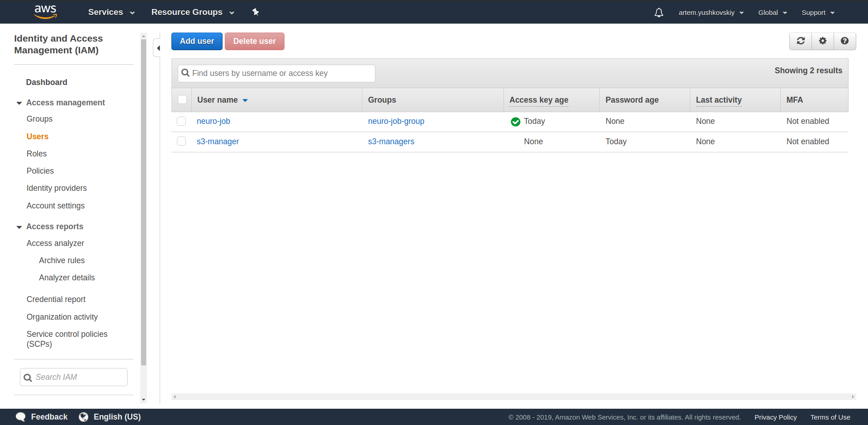
Task: Refresh the users list
Action: 801,41
